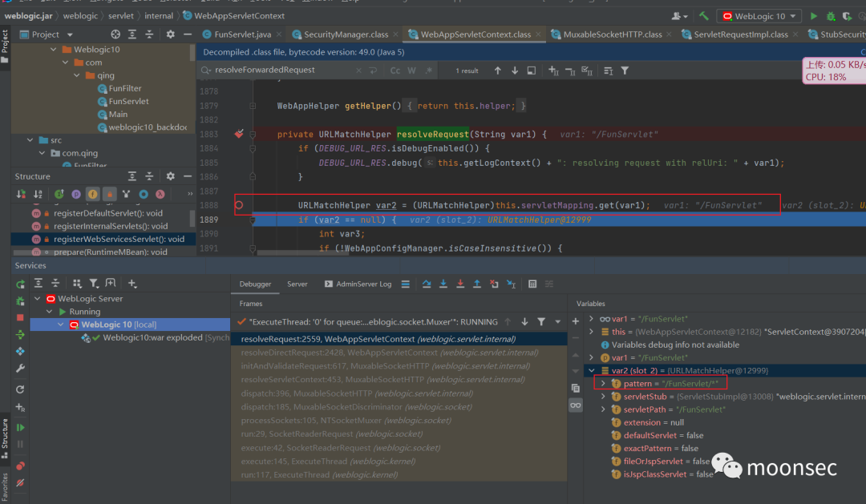This screenshot has width=866, height=504.
Task: Open the Server tab in debug panel
Action: 297,284
